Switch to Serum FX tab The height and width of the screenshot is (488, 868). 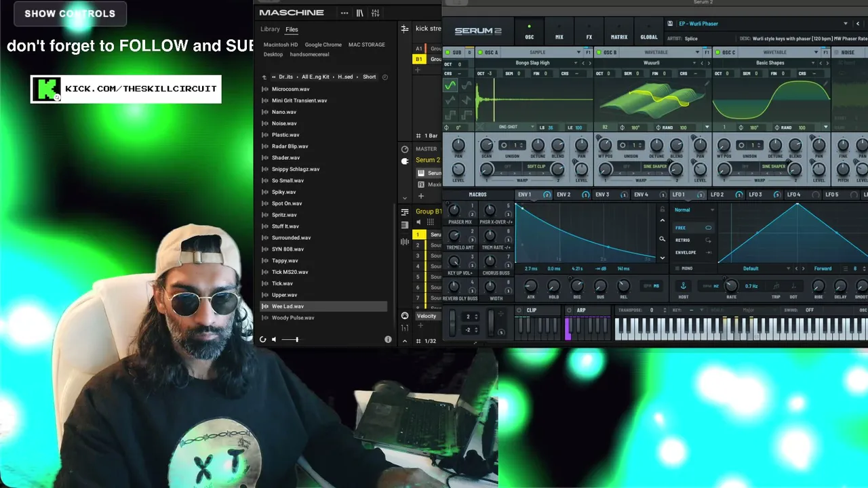pos(589,33)
